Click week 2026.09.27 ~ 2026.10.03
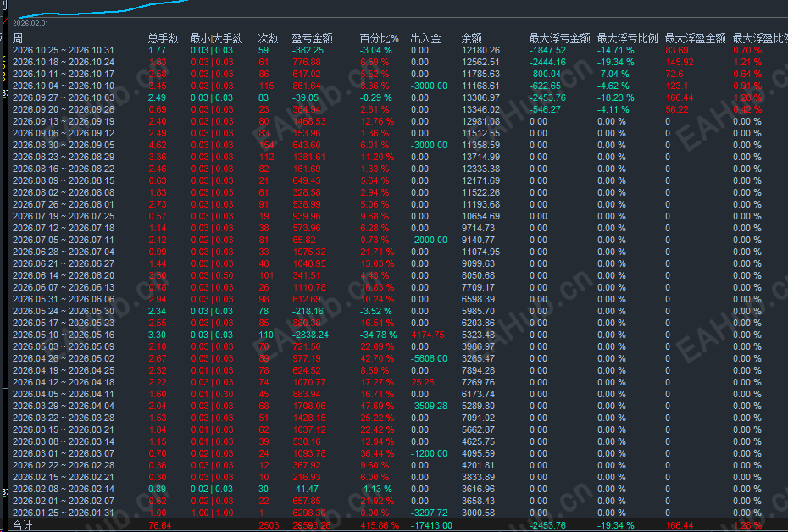The height and width of the screenshot is (532, 788). 64,97
